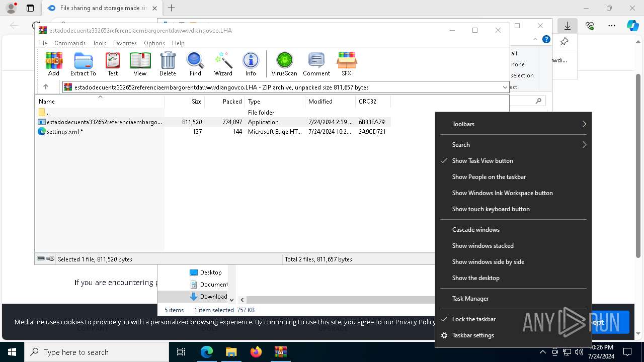Screen dimensions: 644x362
Task: Open Task Manager from context menu
Action: point(513,299)
